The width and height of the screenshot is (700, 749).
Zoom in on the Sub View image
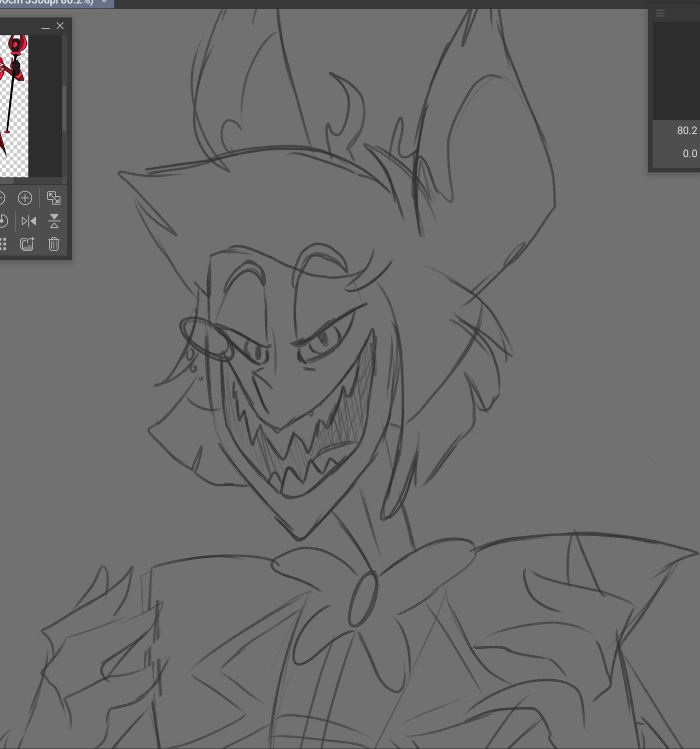[x=25, y=198]
